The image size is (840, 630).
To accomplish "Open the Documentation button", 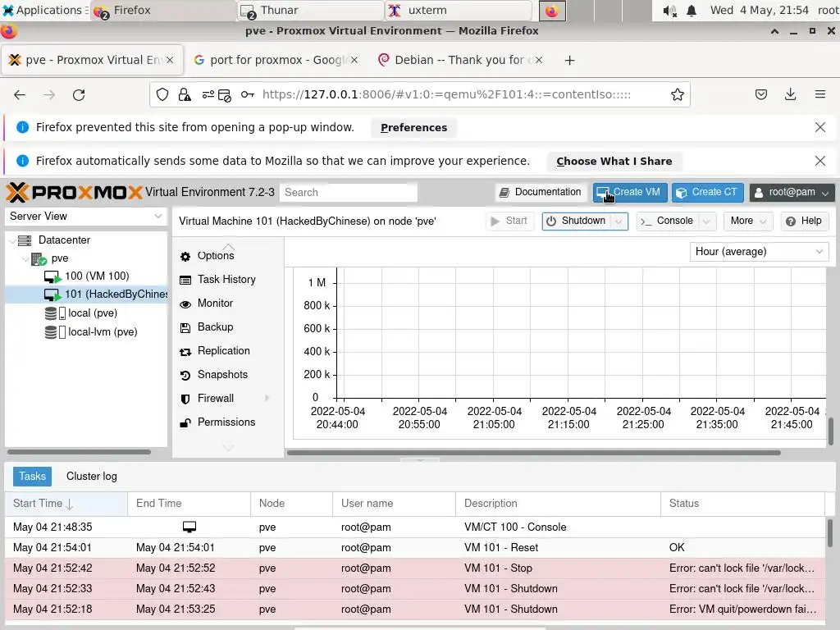I will click(541, 192).
